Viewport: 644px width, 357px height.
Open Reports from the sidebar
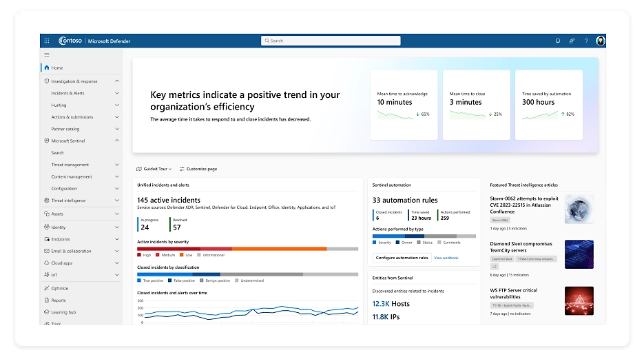[59, 300]
